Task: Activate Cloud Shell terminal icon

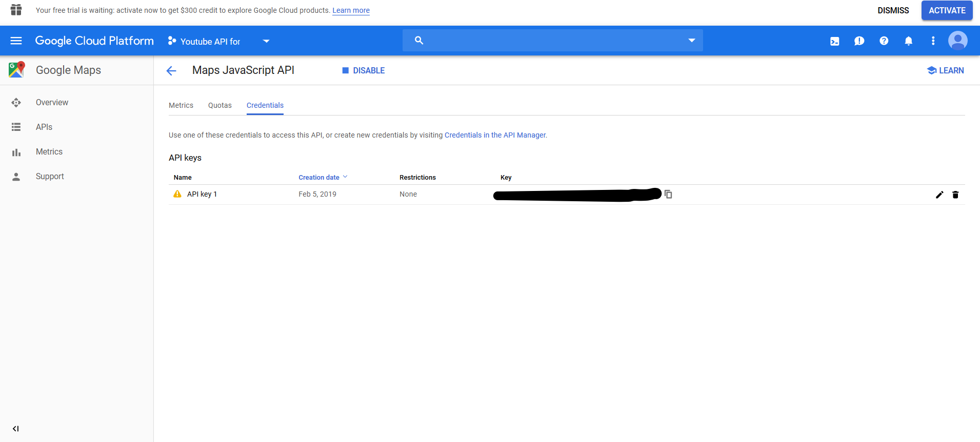Action: (834, 41)
